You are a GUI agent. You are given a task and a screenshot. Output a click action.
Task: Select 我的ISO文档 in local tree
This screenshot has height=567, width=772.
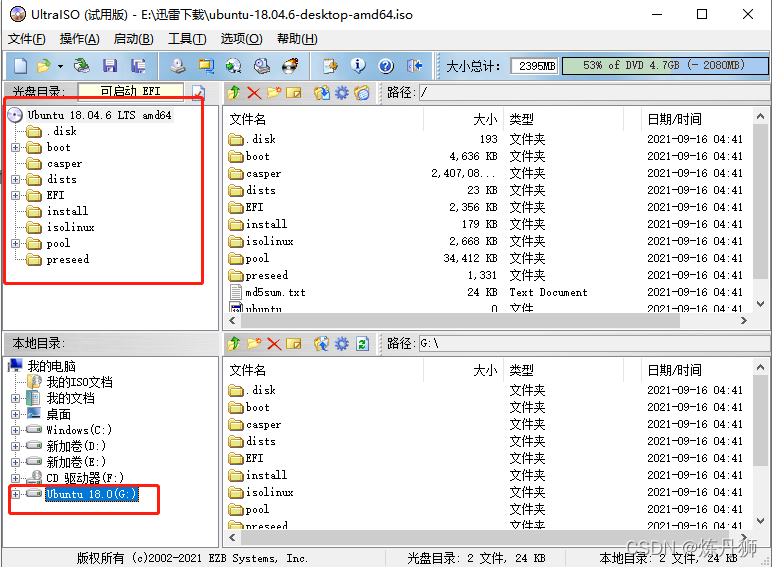point(79,382)
